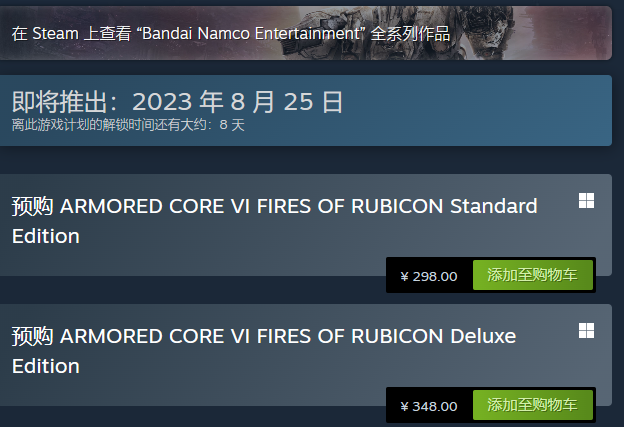This screenshot has height=427, width=624.
Task: Click Windows platform icon for Standard Edition
Action: [586, 201]
